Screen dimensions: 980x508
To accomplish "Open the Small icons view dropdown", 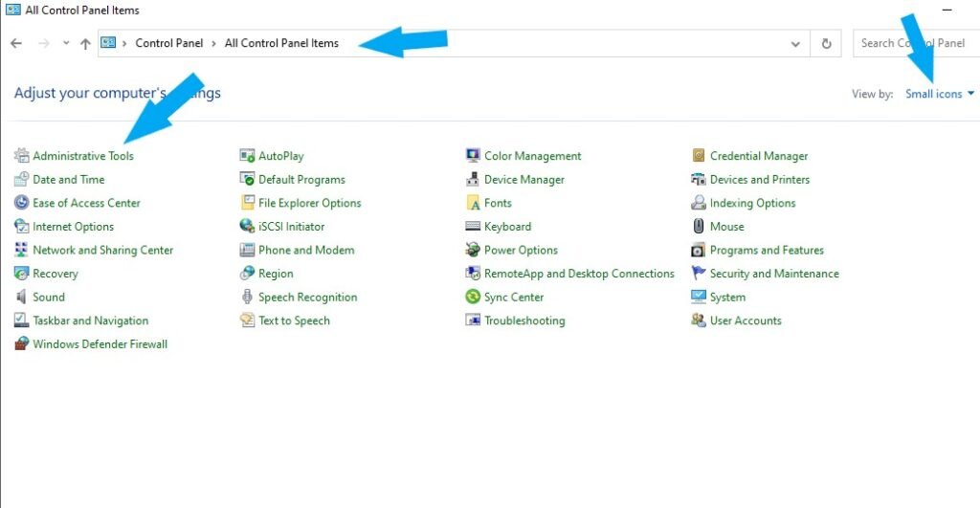I will point(940,94).
